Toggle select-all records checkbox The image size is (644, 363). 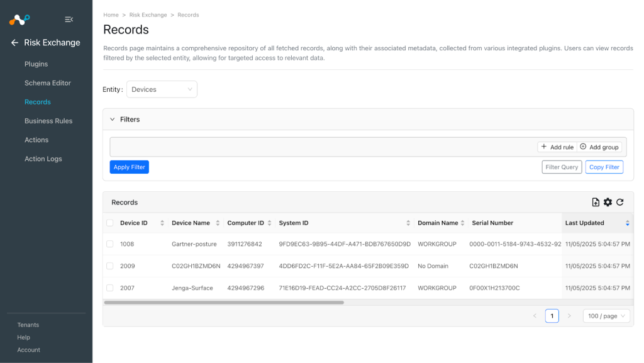pos(109,223)
